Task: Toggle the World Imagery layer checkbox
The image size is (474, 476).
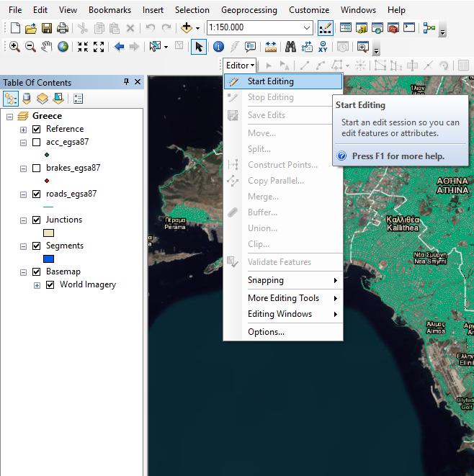Action: coord(50,284)
